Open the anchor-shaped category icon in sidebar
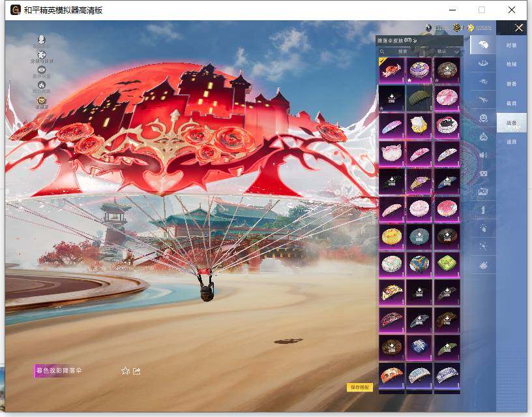The width and height of the screenshot is (532, 417). click(x=483, y=63)
